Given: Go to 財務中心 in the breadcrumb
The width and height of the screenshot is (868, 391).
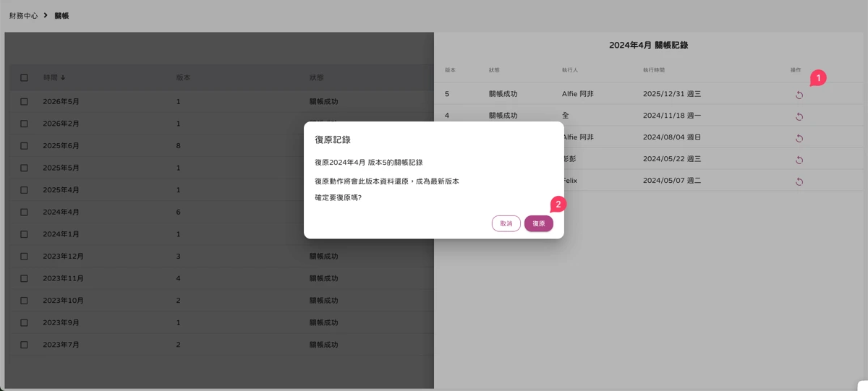Looking at the screenshot, I should [24, 15].
